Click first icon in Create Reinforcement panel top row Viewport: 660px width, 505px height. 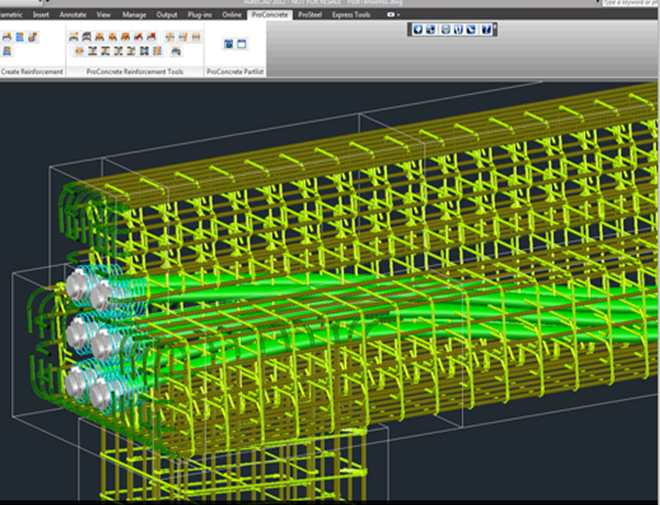click(x=7, y=37)
